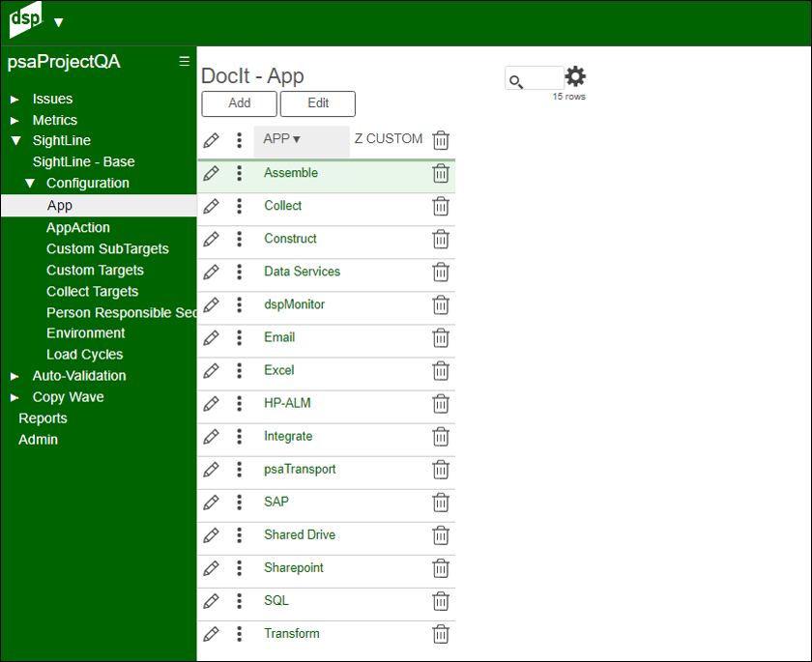
Task: Click the Edit button
Action: pos(318,103)
